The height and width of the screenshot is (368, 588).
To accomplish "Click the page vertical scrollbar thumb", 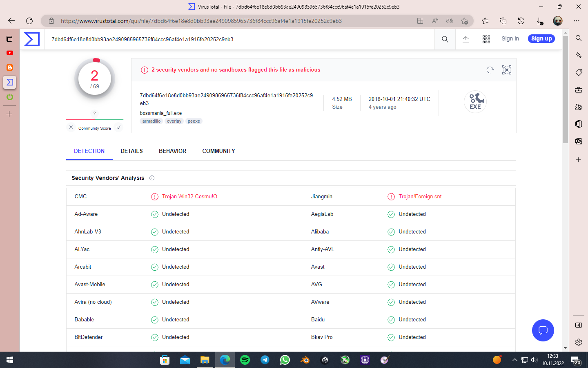I will (x=565, y=89).
